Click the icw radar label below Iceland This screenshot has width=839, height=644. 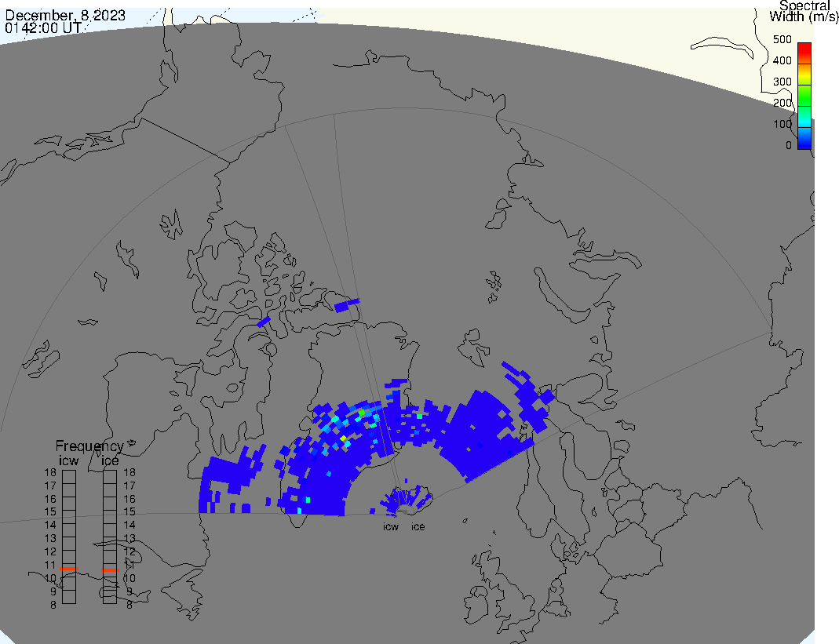391,526
